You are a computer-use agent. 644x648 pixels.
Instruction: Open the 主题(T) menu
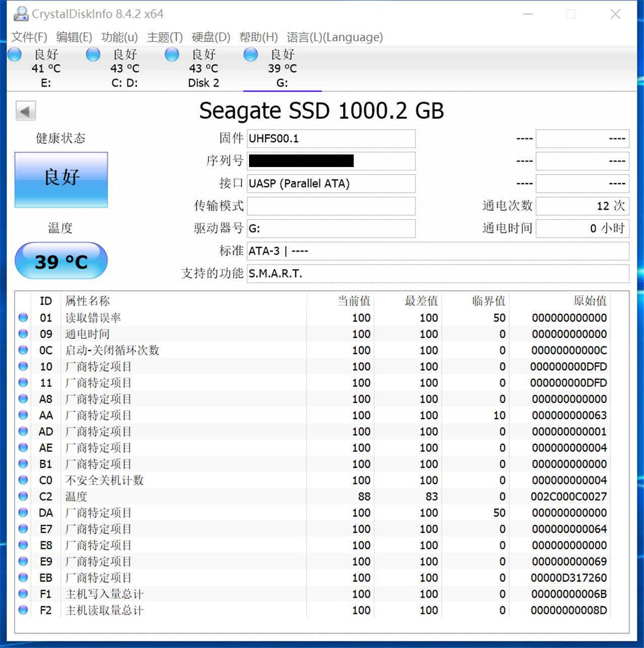pyautogui.click(x=165, y=37)
